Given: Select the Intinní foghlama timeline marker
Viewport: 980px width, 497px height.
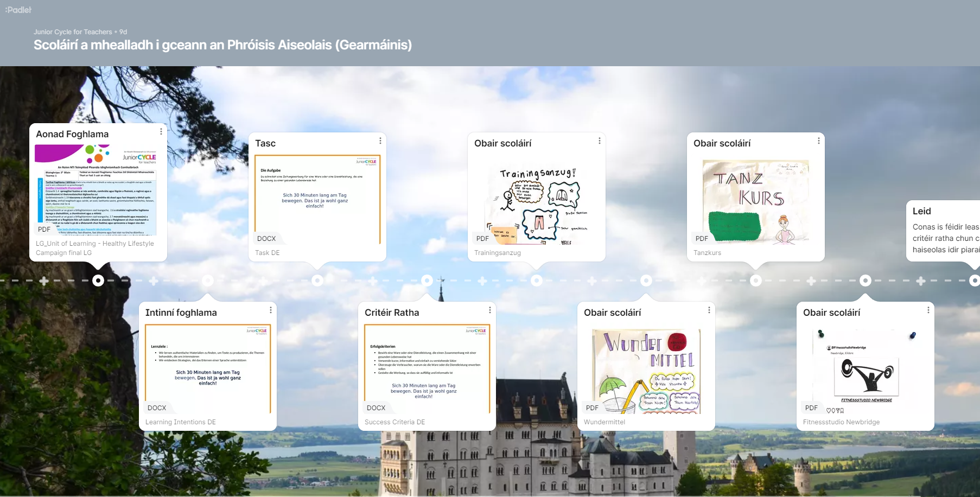Looking at the screenshot, I should pyautogui.click(x=208, y=281).
